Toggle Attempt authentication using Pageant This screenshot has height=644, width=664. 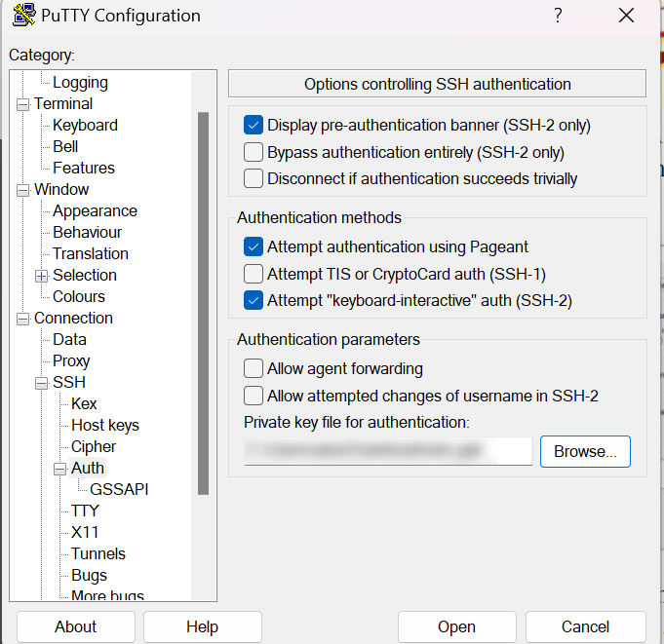tap(254, 246)
